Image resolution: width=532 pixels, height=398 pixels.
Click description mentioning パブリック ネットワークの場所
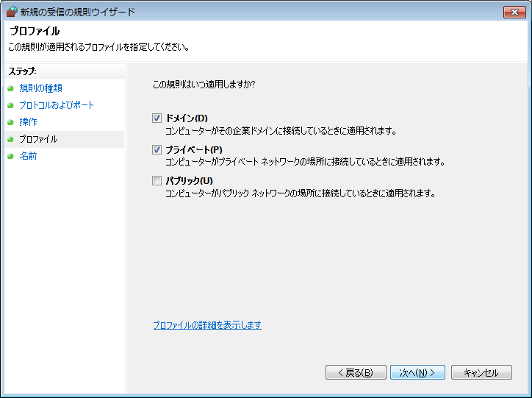[x=301, y=193]
